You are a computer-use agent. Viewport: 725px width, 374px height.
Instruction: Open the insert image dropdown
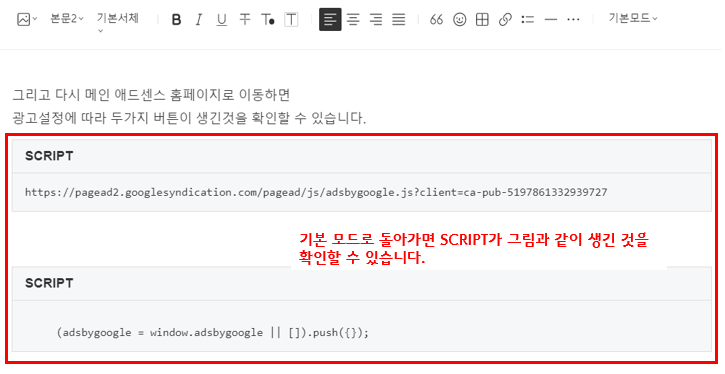27,19
